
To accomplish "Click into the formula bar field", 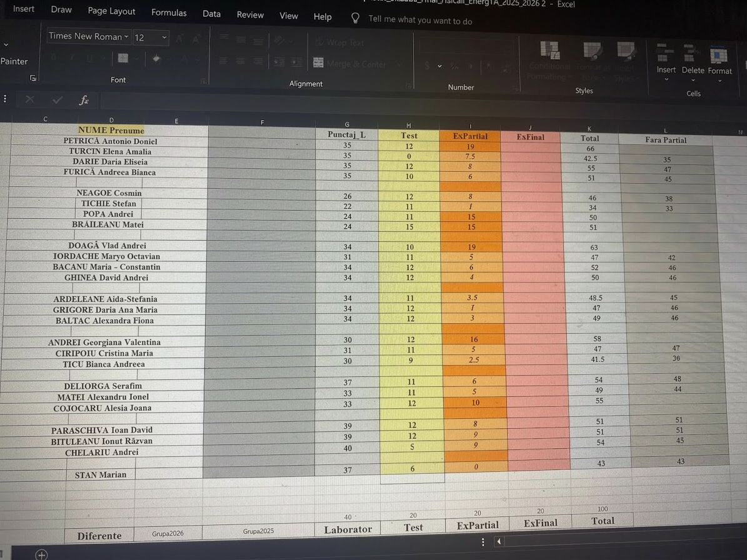I will [x=423, y=104].
